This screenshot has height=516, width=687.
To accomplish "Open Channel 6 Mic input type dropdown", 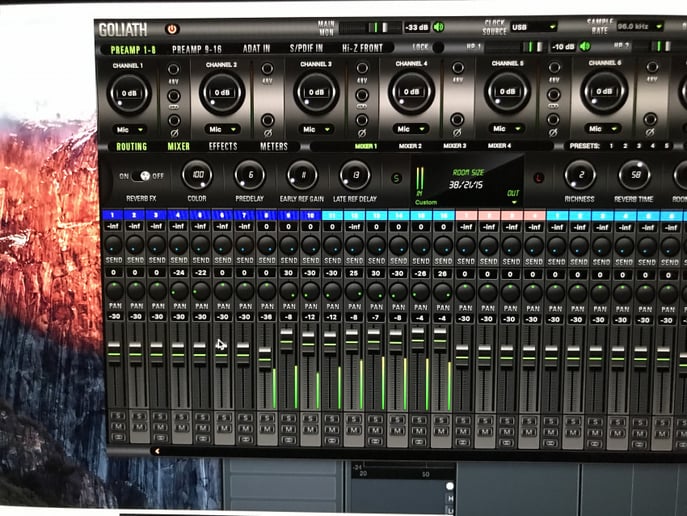I will click(x=603, y=128).
